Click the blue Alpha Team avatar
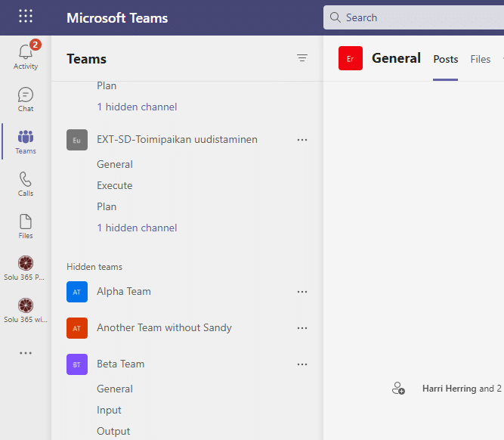This screenshot has height=440, width=504. 77,292
